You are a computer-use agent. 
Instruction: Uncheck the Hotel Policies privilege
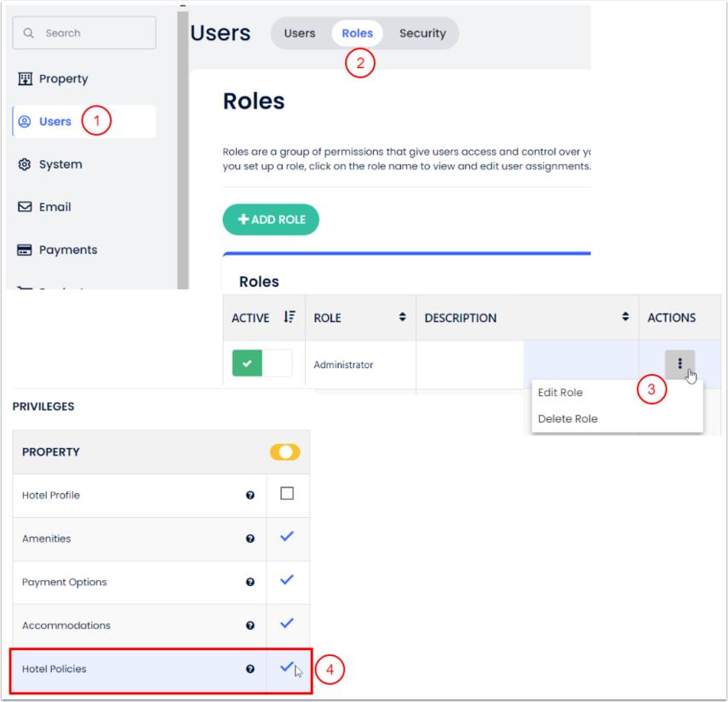point(287,668)
